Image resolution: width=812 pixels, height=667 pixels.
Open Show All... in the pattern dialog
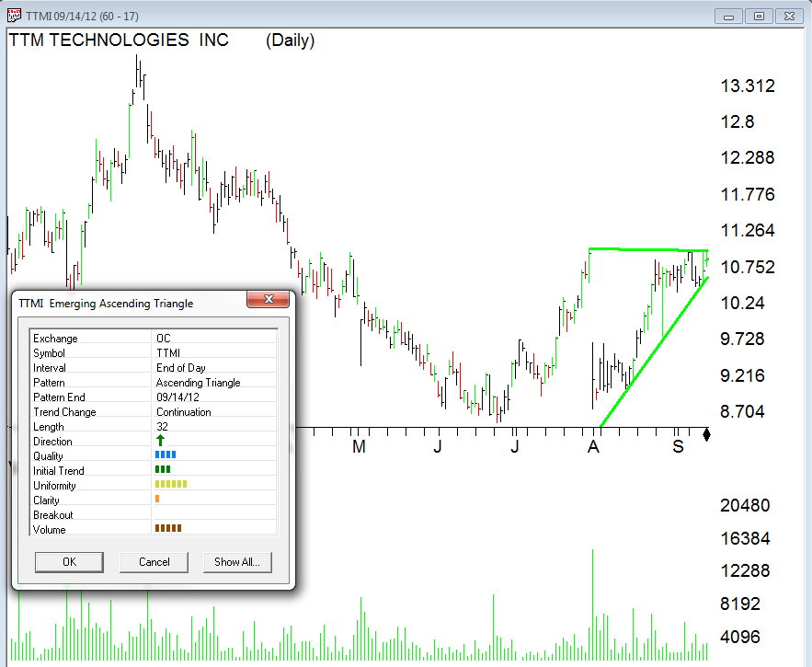tap(237, 562)
